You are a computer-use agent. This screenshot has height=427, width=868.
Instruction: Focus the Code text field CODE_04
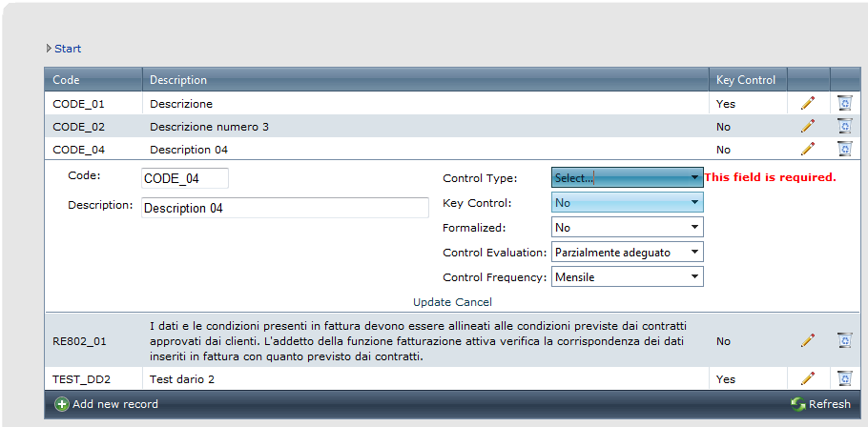[x=185, y=178]
